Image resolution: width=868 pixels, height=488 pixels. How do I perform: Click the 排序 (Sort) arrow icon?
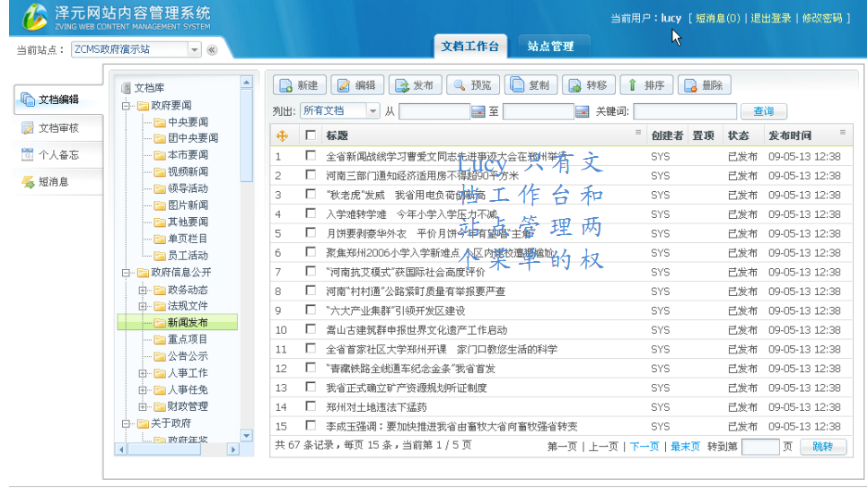click(632, 85)
